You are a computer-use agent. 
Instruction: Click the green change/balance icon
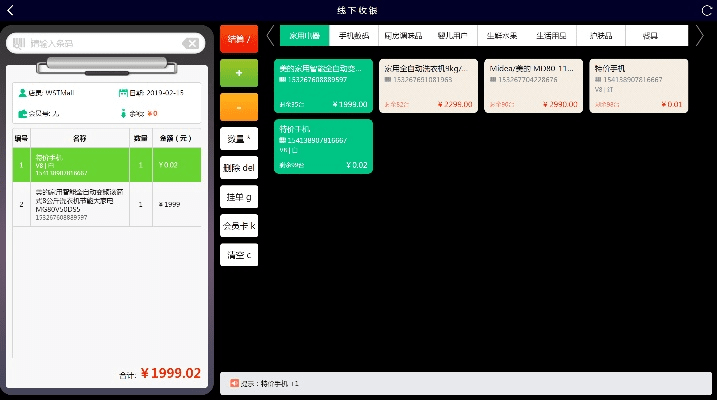point(123,113)
